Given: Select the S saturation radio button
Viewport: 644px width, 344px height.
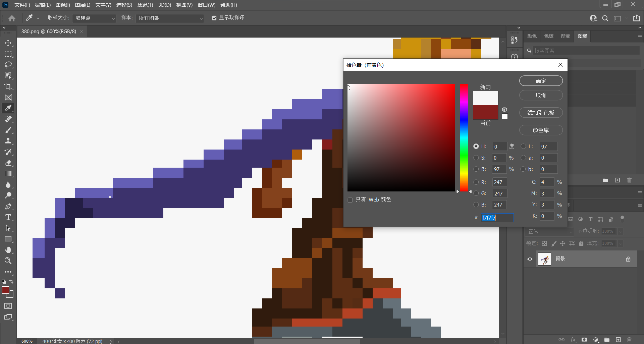Looking at the screenshot, I should 476,158.
